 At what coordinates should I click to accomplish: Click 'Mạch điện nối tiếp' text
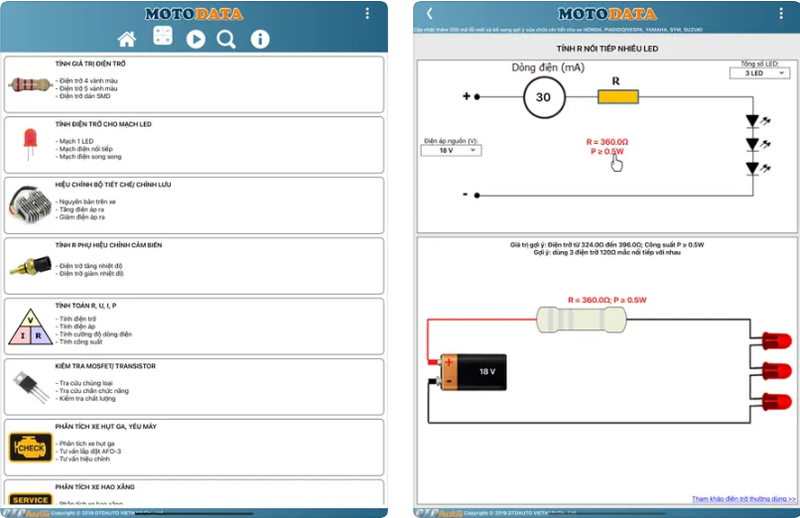coord(86,149)
